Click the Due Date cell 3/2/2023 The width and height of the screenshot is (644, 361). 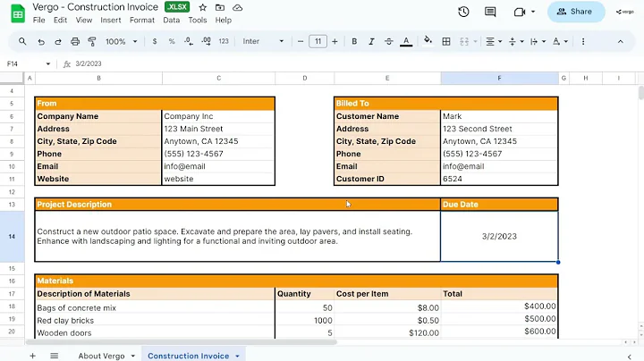pos(499,236)
